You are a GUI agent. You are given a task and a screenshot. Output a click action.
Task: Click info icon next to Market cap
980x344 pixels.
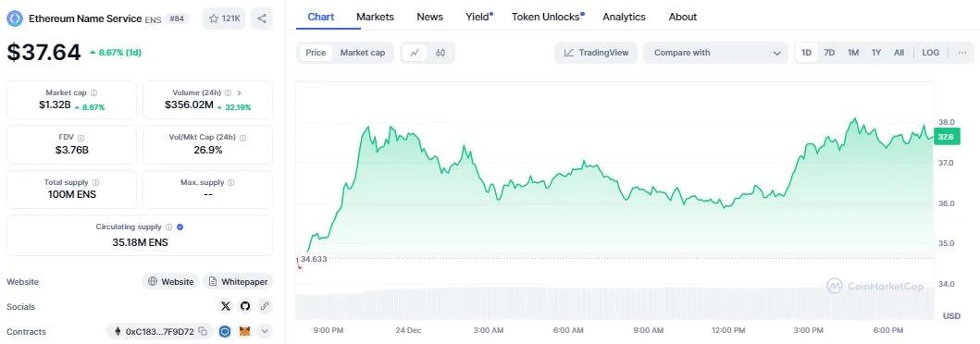click(93, 93)
